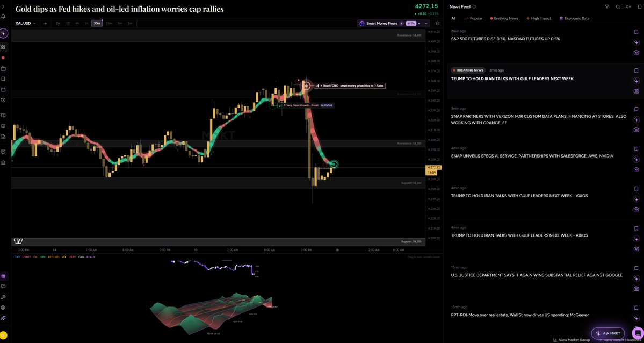644x343 pixels.
Task: Open the hammer tools sidebar icon
Action: pyautogui.click(x=3, y=297)
